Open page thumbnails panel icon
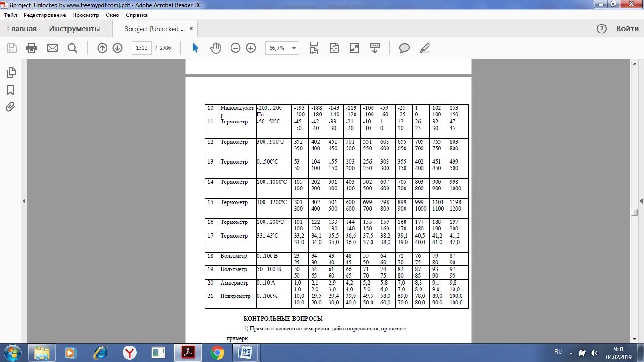This screenshot has height=362, width=644. pyautogui.click(x=11, y=73)
